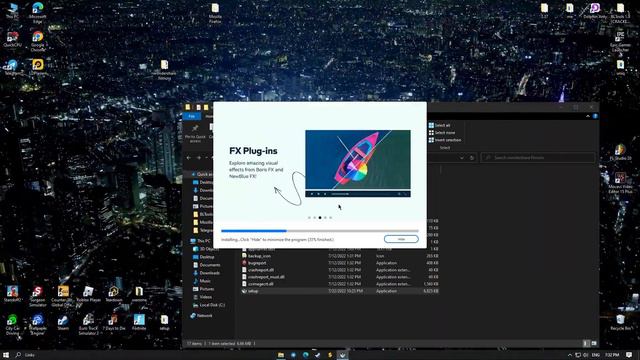Click the File Explorer search box
Image resolution: width=640 pixels, height=360 pixels.
[538, 158]
